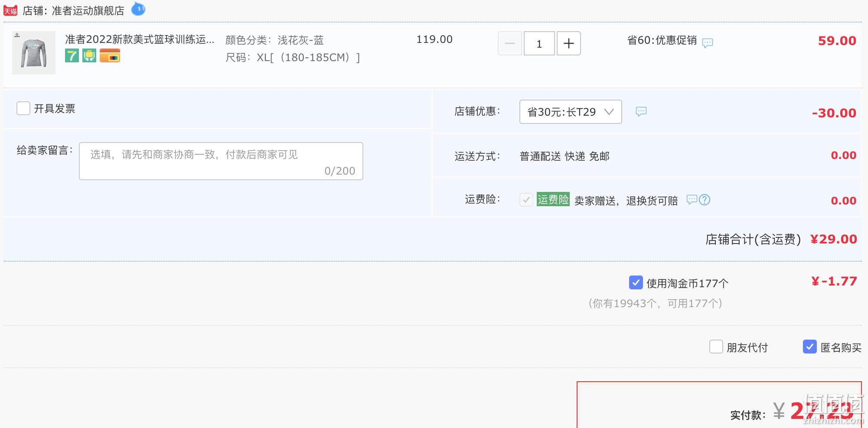The image size is (868, 428).
Task: Toggle the 运费险 checkbox
Action: 526,200
